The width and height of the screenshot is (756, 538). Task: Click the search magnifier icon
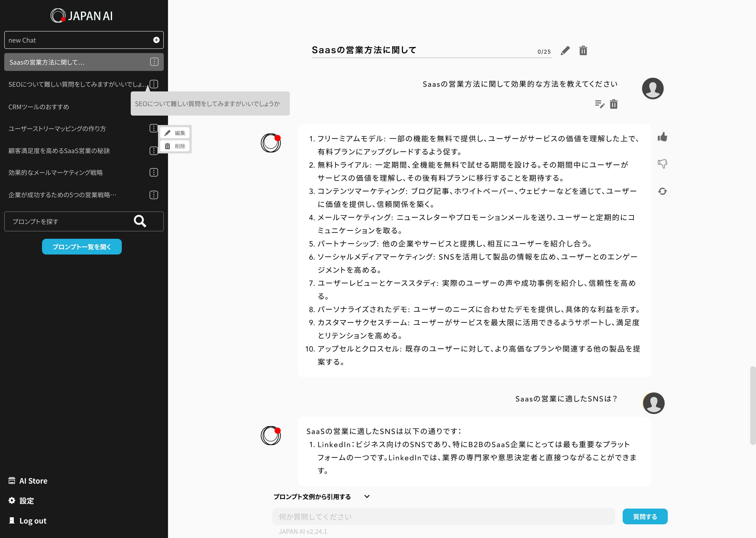[140, 221]
